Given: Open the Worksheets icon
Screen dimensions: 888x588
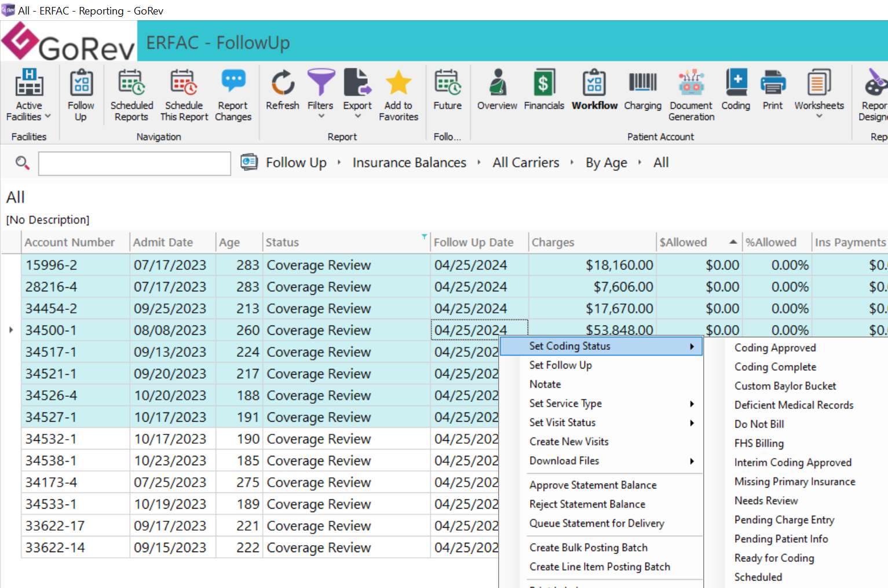Looking at the screenshot, I should pyautogui.click(x=819, y=82).
